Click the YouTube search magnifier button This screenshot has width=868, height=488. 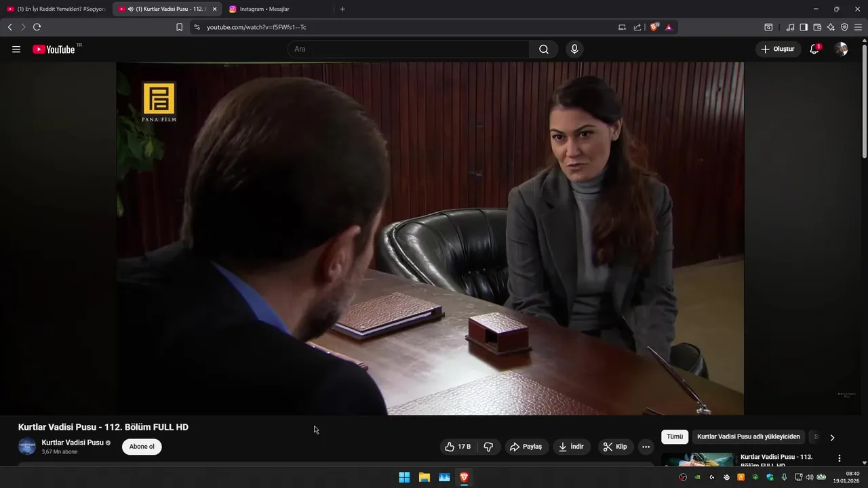tap(544, 49)
